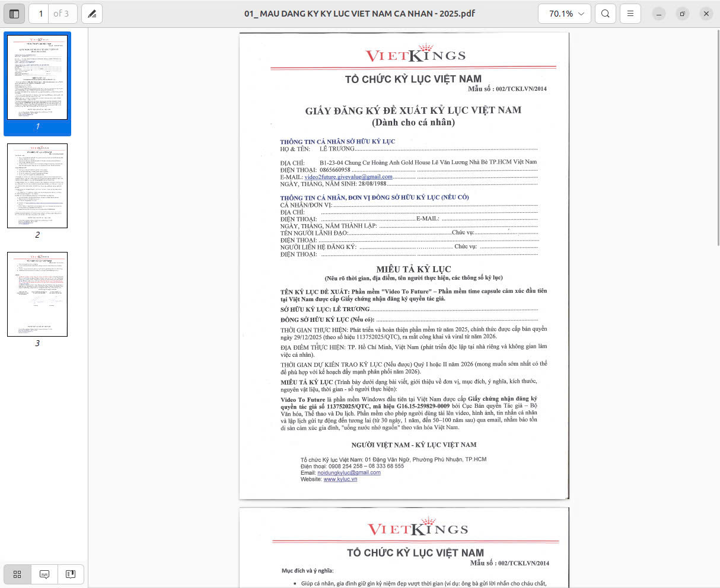
Task: Show the outline bookmarks sidebar view
Action: click(71, 574)
